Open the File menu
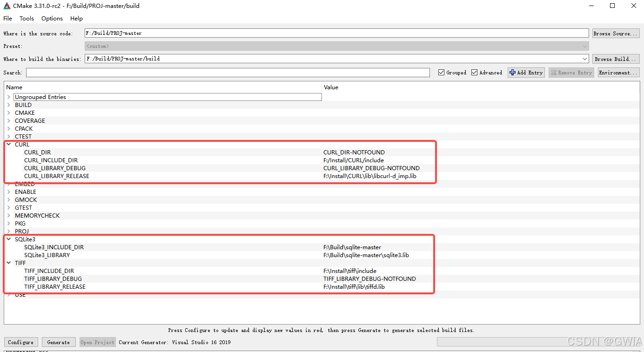The image size is (644, 352). 7,19
